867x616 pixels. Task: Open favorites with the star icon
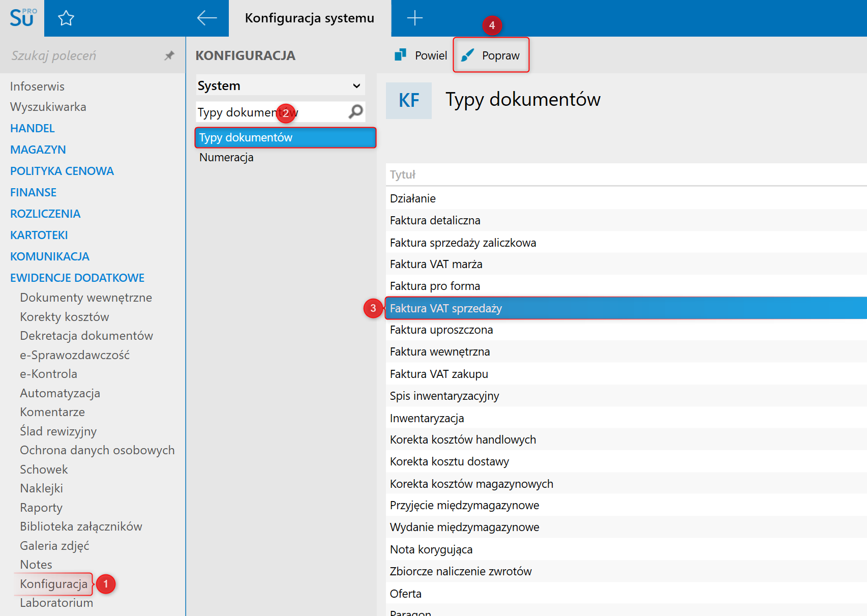click(x=66, y=18)
